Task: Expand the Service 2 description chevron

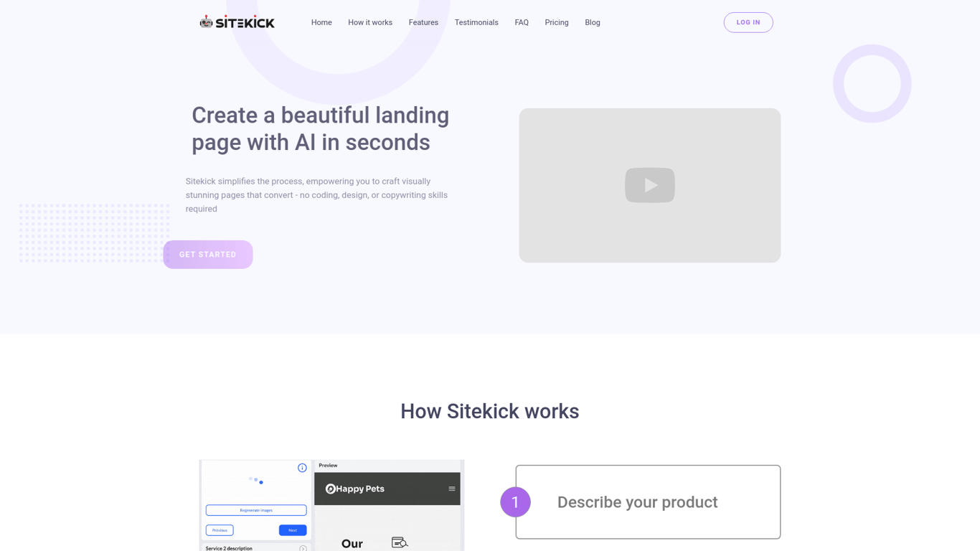Action: coord(303,548)
